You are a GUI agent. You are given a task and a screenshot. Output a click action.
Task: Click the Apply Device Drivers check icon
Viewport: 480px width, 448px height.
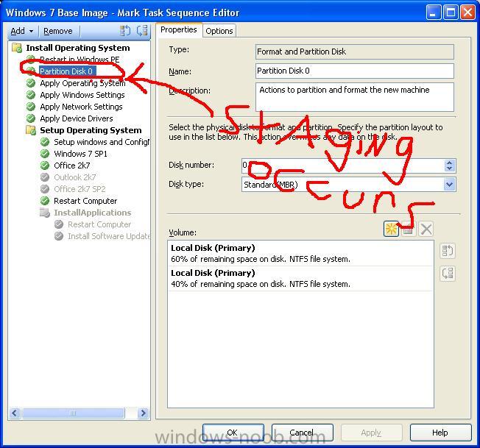(31, 118)
